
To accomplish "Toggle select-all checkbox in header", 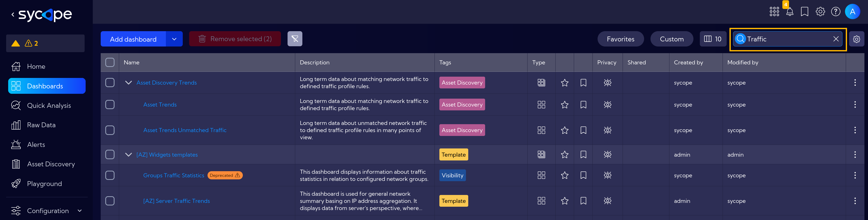I will point(110,62).
